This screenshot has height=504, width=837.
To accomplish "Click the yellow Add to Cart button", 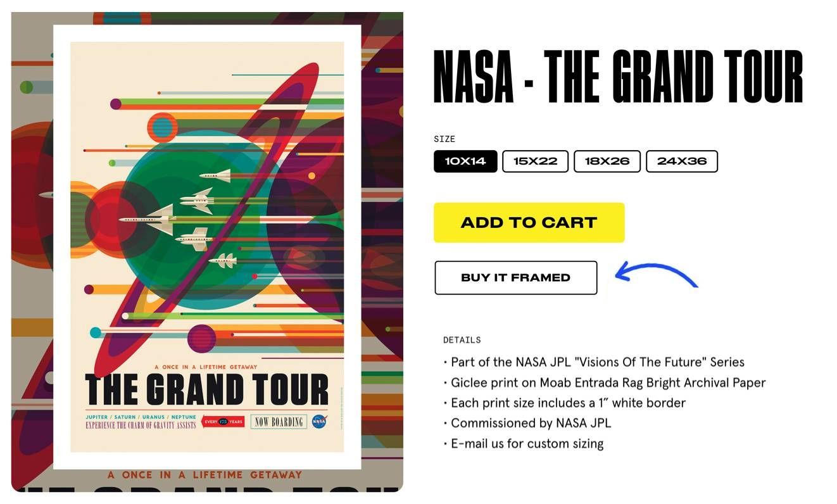I will pyautogui.click(x=529, y=223).
